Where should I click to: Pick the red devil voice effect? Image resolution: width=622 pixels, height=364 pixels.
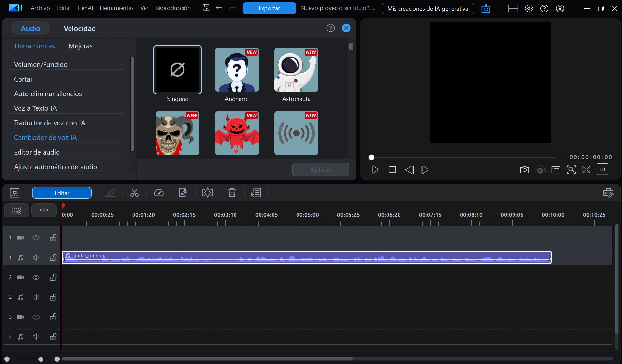[x=237, y=133]
